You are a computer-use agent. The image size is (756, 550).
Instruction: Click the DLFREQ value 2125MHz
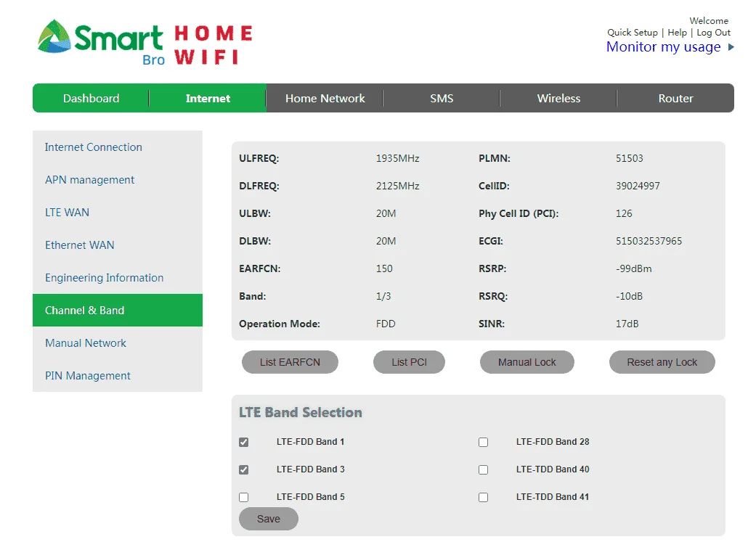click(398, 186)
